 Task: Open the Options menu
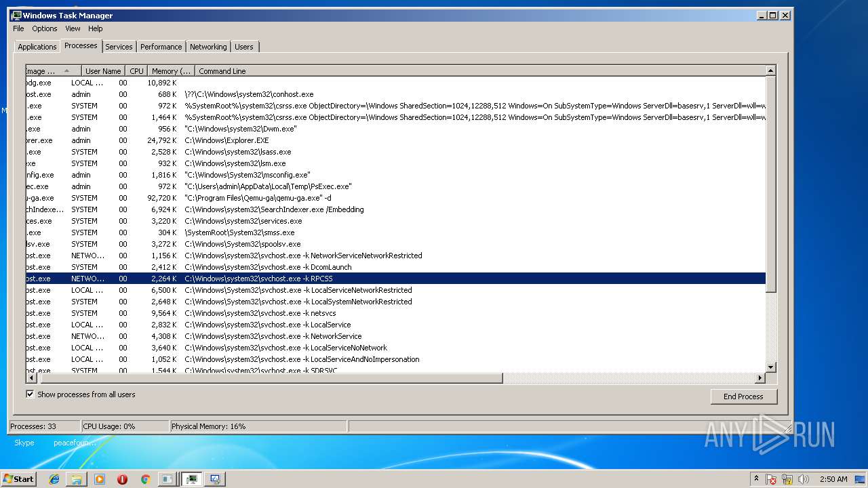point(45,28)
